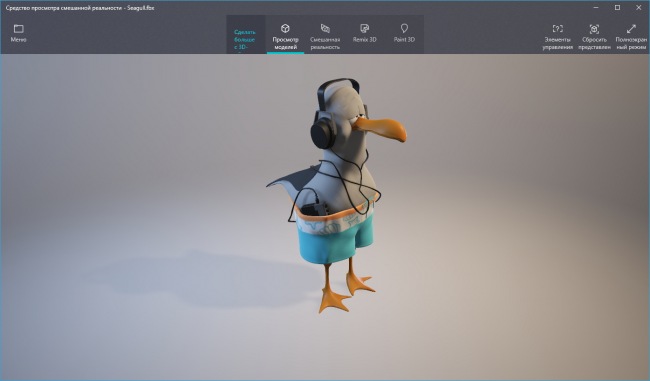Open model in Paint 3D
The image size is (650, 381).
click(x=404, y=33)
